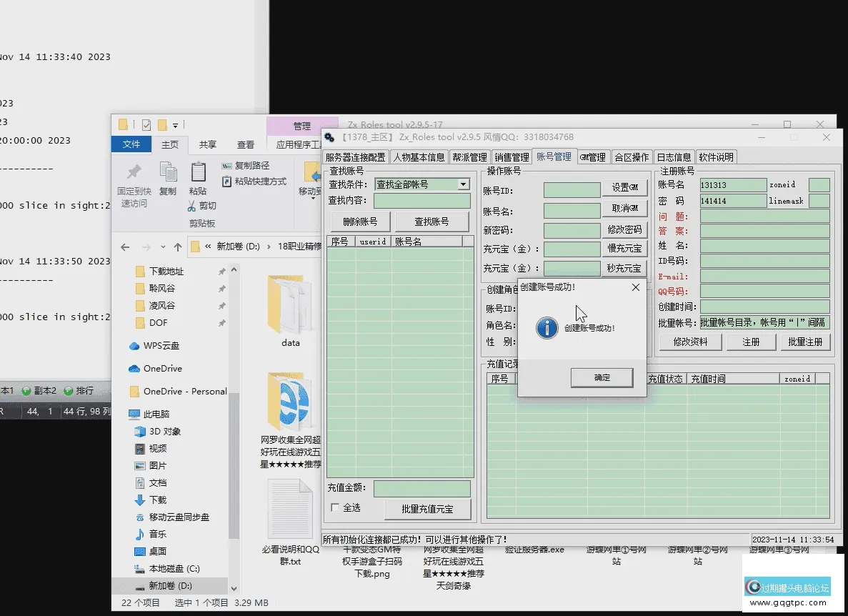Click the 批量注册 button

806,342
